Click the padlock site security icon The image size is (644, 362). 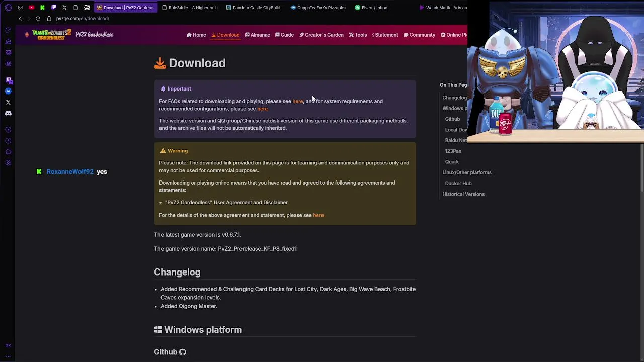pyautogui.click(x=49, y=19)
